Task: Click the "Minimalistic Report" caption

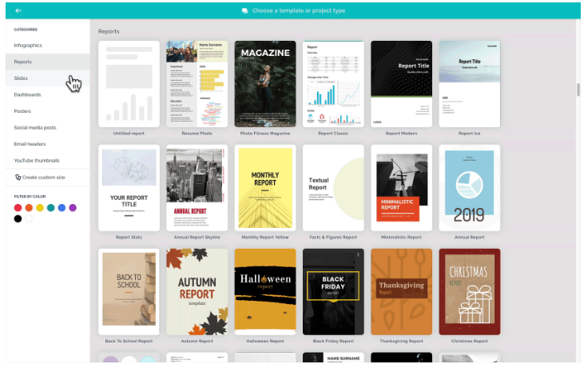Action: (401, 238)
